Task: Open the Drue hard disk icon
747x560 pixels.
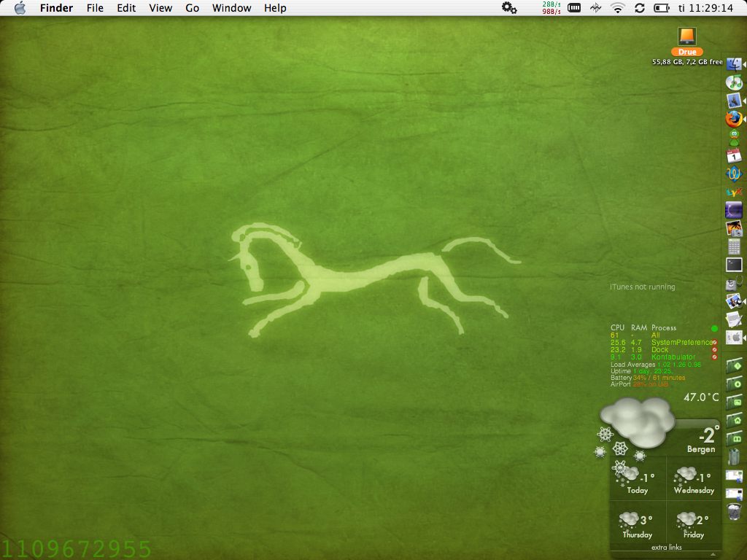Action: (x=687, y=37)
